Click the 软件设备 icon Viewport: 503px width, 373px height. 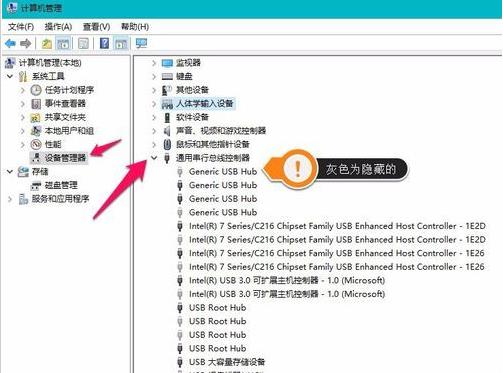(167, 117)
